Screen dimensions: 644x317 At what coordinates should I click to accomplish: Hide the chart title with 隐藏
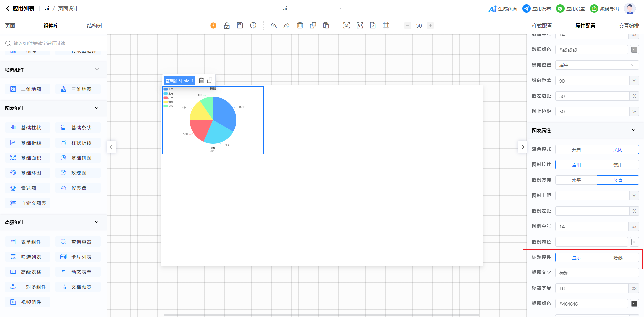tap(618, 258)
